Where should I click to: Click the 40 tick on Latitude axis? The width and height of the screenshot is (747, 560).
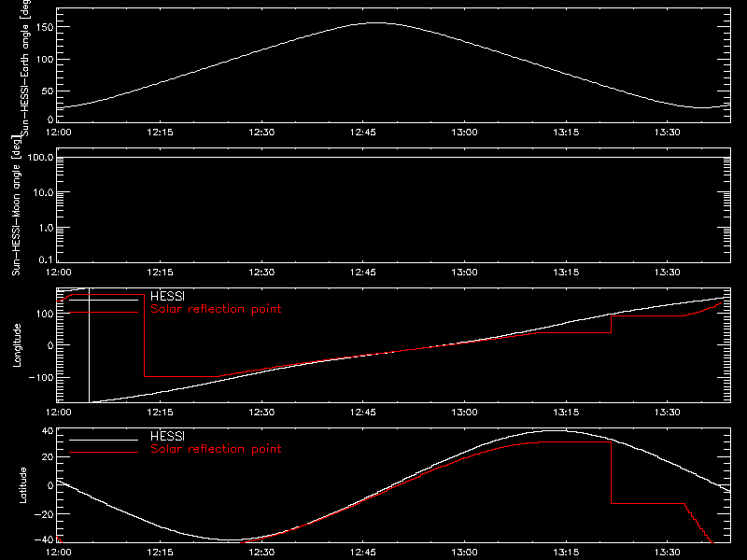coord(48,431)
